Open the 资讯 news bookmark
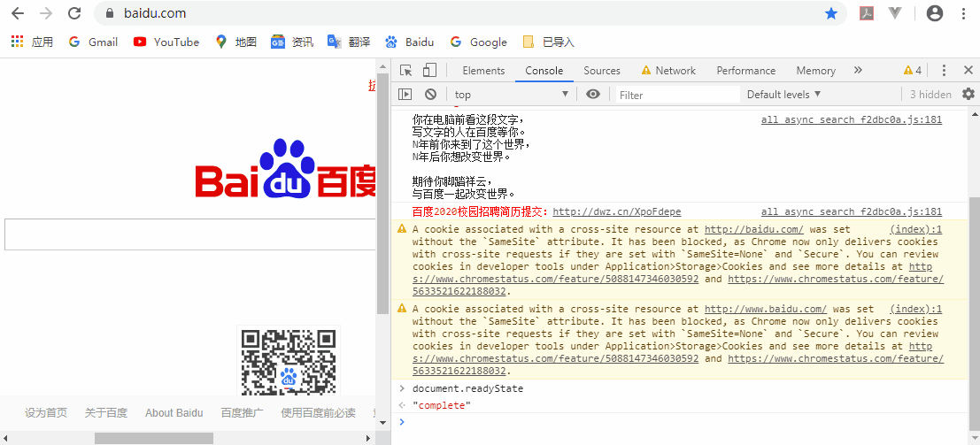The width and height of the screenshot is (980, 445). tap(292, 42)
